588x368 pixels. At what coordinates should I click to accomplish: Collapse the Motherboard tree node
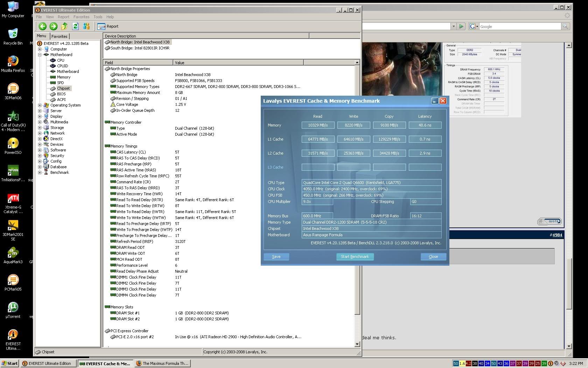click(x=40, y=55)
